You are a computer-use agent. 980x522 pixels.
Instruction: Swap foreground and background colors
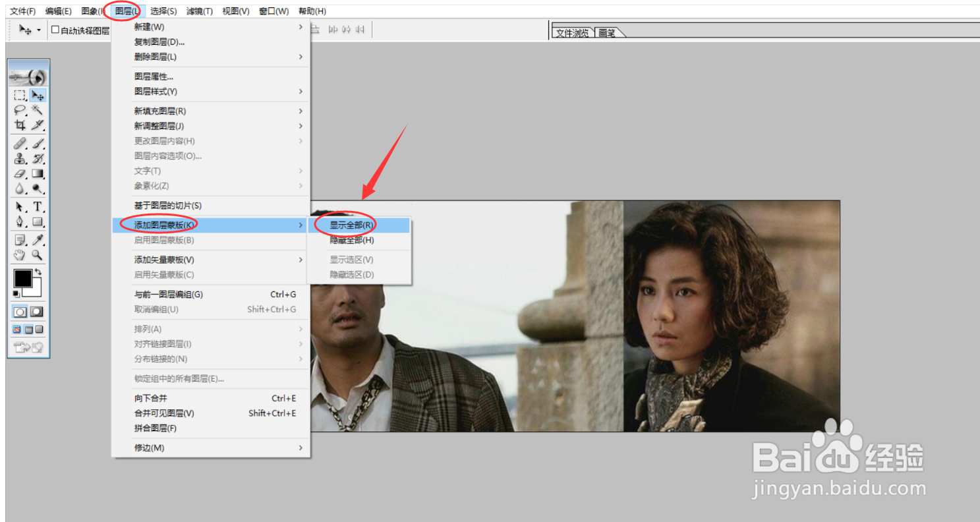click(x=38, y=272)
